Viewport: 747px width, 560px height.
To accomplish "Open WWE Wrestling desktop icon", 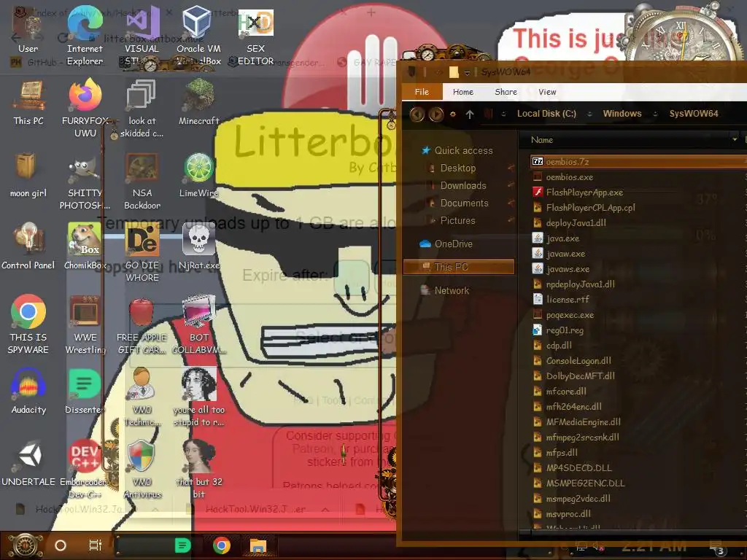I will pos(85,324).
